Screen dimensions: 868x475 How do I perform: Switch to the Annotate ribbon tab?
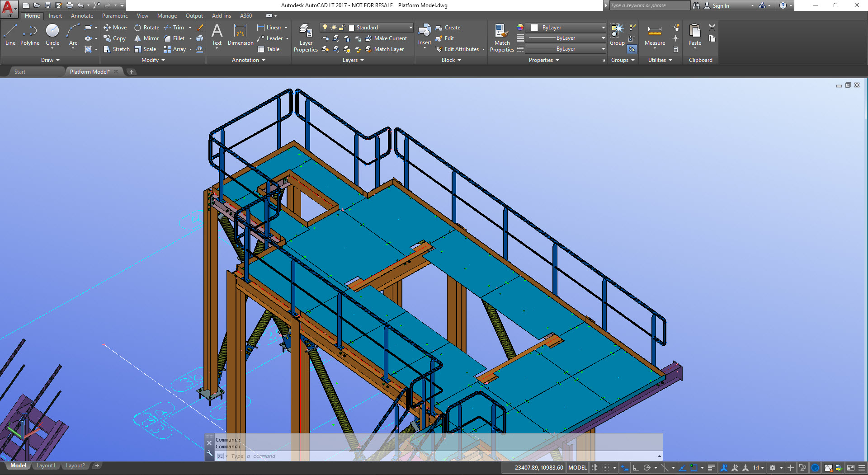[82, 16]
